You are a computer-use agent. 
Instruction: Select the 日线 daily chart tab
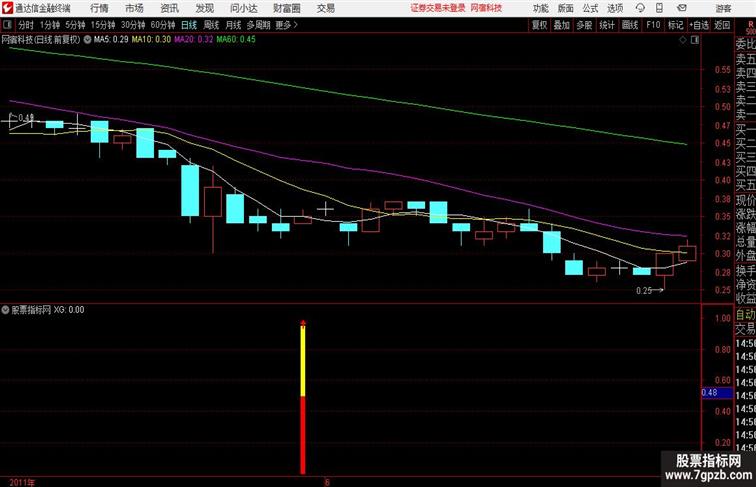189,25
